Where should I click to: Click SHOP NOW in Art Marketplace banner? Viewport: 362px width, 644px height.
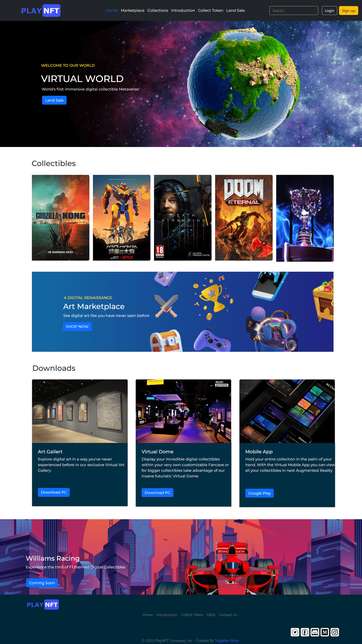pyautogui.click(x=77, y=327)
